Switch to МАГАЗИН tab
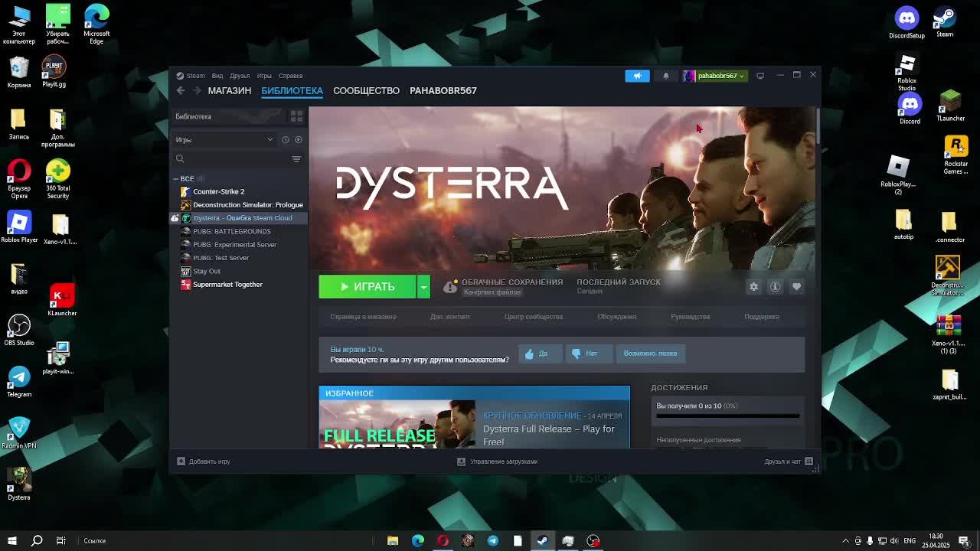The width and height of the screenshot is (980, 551). (x=230, y=90)
